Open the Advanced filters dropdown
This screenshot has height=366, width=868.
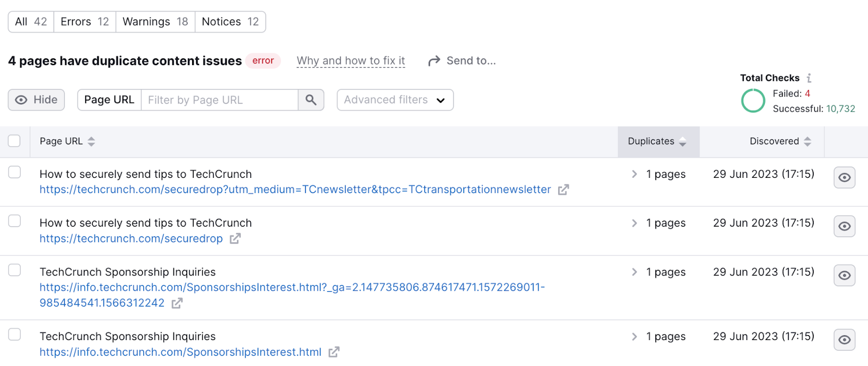(394, 100)
